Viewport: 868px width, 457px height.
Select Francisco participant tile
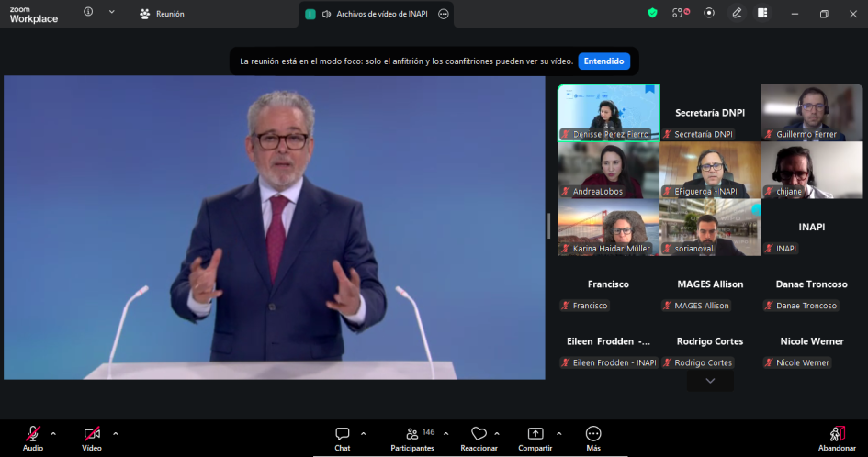(608, 284)
